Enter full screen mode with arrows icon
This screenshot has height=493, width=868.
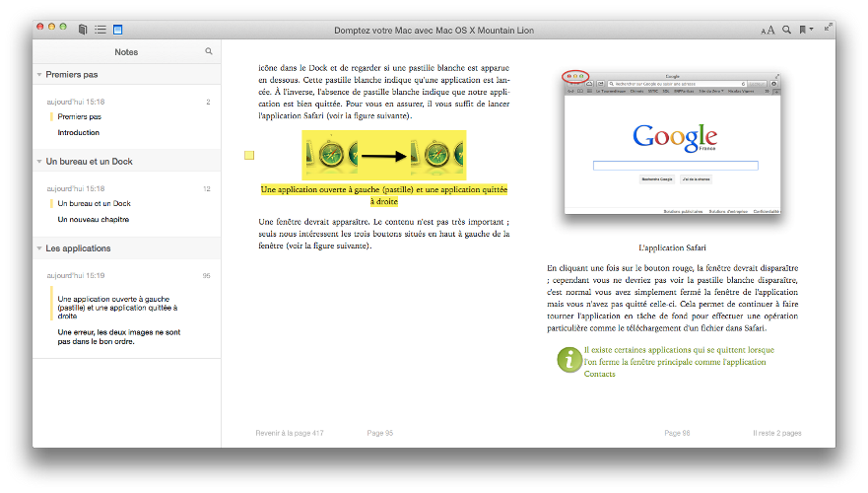point(828,28)
